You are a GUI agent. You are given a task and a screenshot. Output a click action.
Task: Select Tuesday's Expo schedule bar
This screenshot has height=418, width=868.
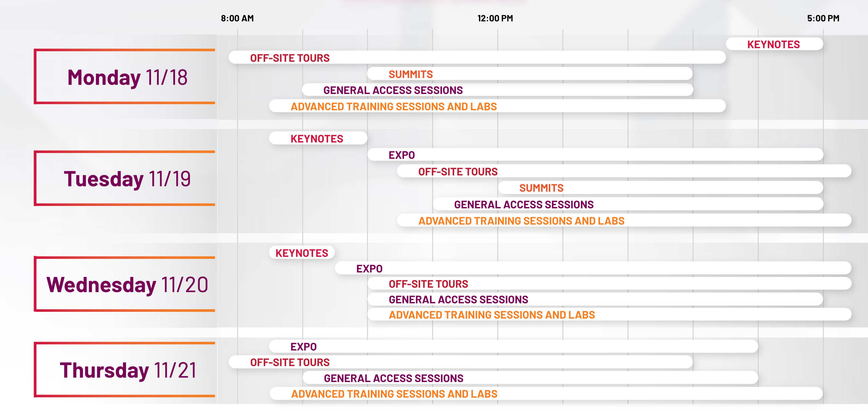pos(595,155)
